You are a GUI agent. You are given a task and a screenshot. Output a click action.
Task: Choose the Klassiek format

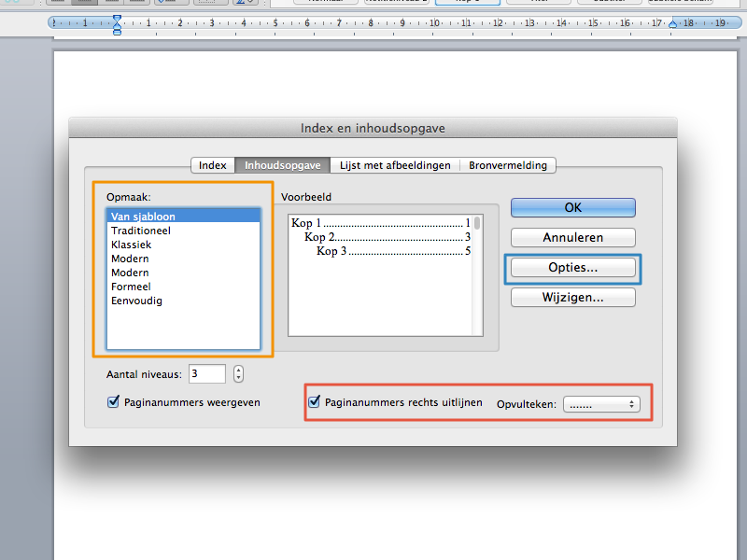tap(184, 245)
